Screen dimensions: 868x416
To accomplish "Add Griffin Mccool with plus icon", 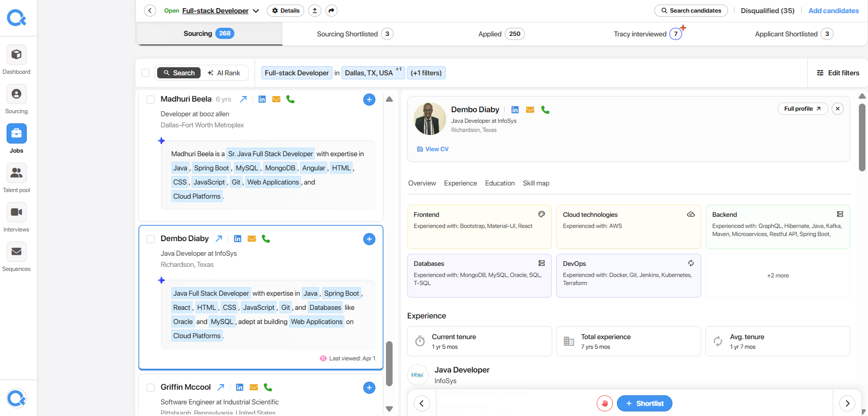I will tap(369, 388).
